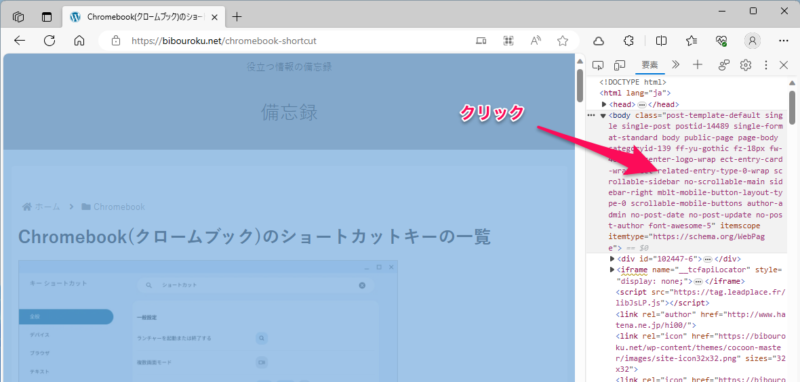Click the hatena.ne.jp/hi00 href link

[701, 320]
